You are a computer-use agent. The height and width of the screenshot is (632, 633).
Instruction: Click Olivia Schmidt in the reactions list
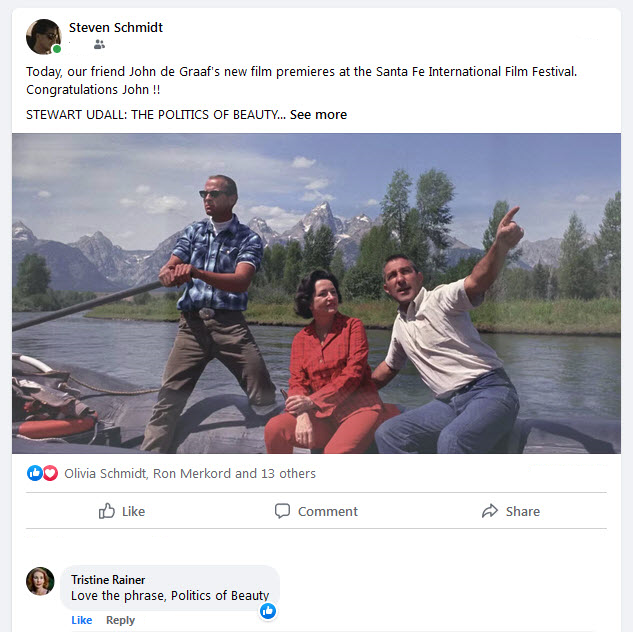tap(105, 474)
